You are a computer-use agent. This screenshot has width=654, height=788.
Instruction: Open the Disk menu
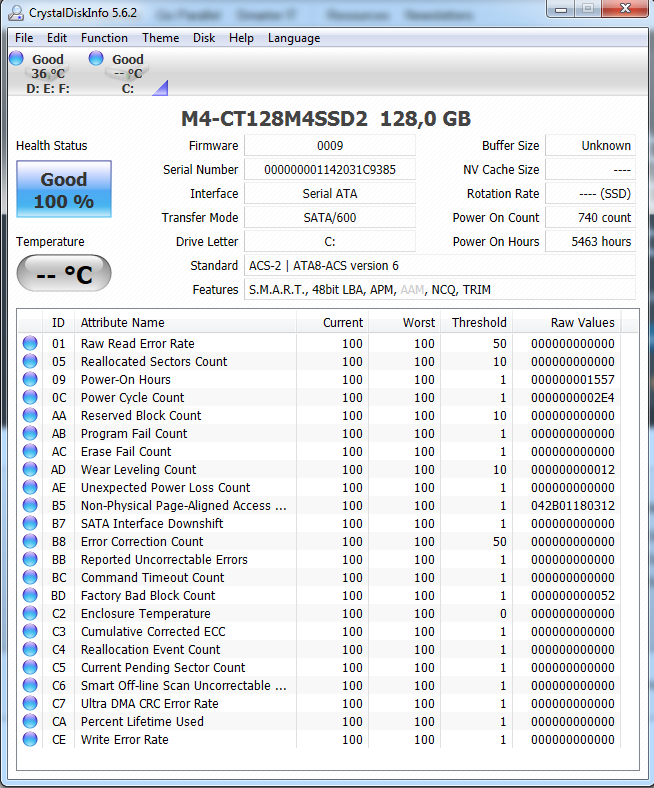point(204,38)
